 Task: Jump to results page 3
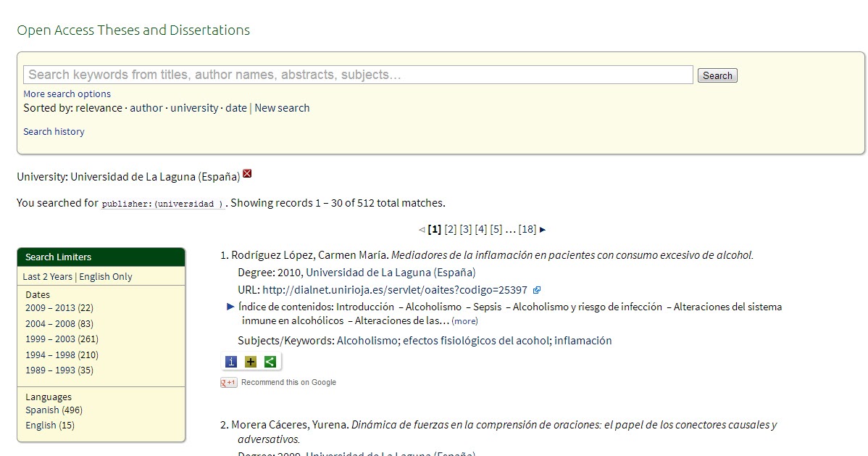[466, 229]
